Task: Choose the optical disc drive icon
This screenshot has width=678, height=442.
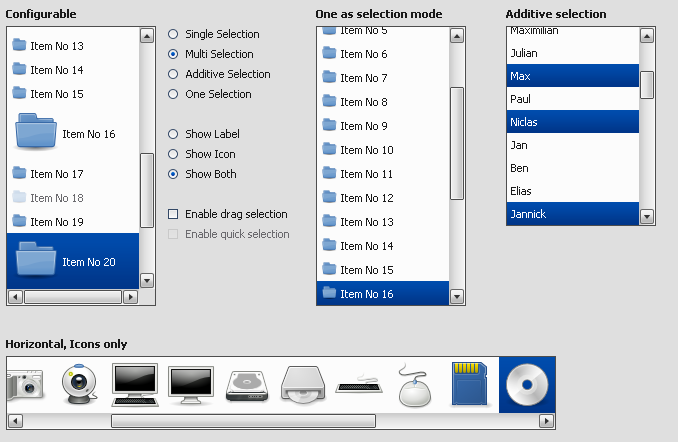Action: point(302,384)
